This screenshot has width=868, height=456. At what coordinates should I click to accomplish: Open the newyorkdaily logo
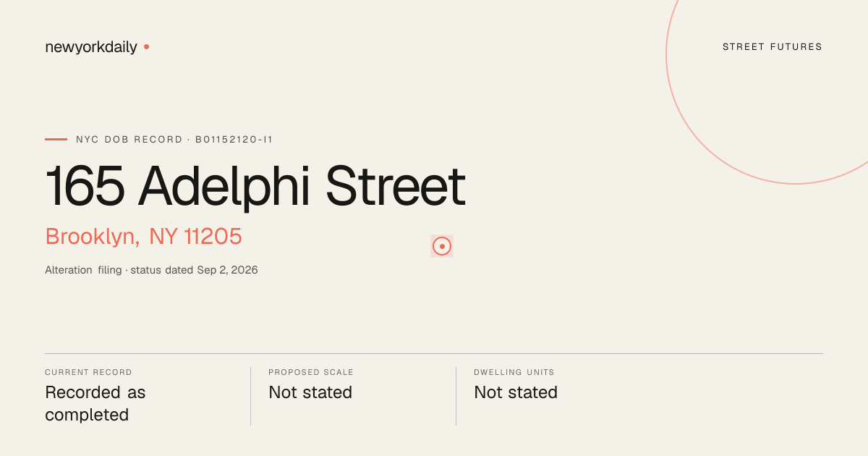click(x=91, y=47)
